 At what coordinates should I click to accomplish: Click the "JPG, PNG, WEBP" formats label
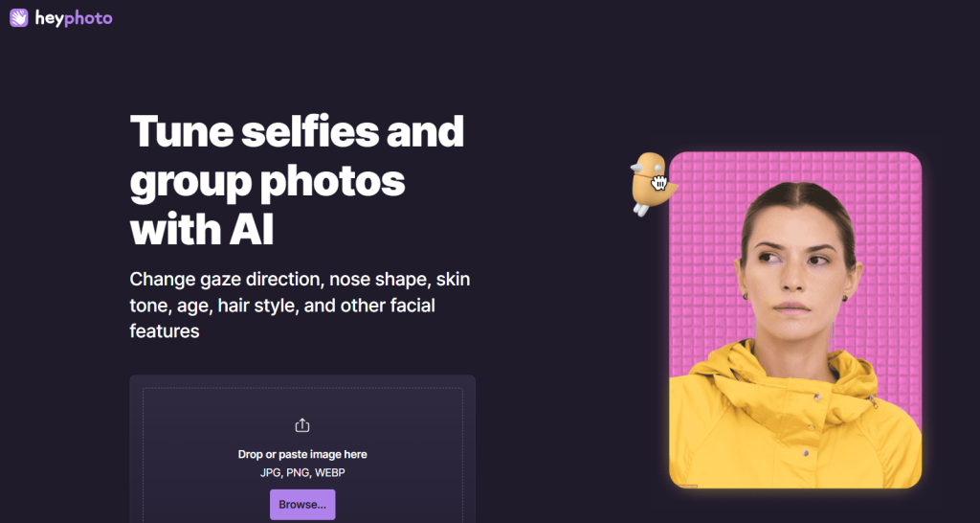tap(302, 472)
